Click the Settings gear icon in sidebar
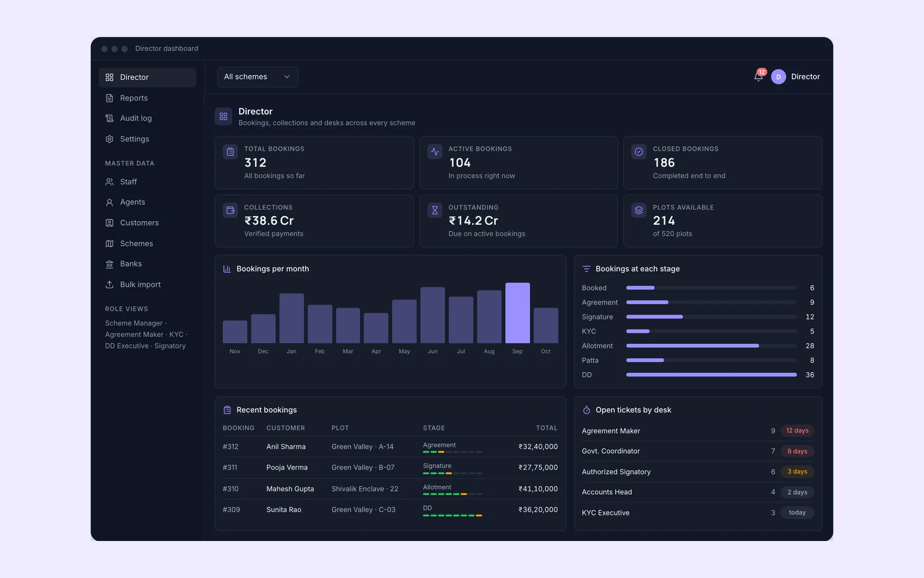Image resolution: width=924 pixels, height=578 pixels. [x=109, y=139]
